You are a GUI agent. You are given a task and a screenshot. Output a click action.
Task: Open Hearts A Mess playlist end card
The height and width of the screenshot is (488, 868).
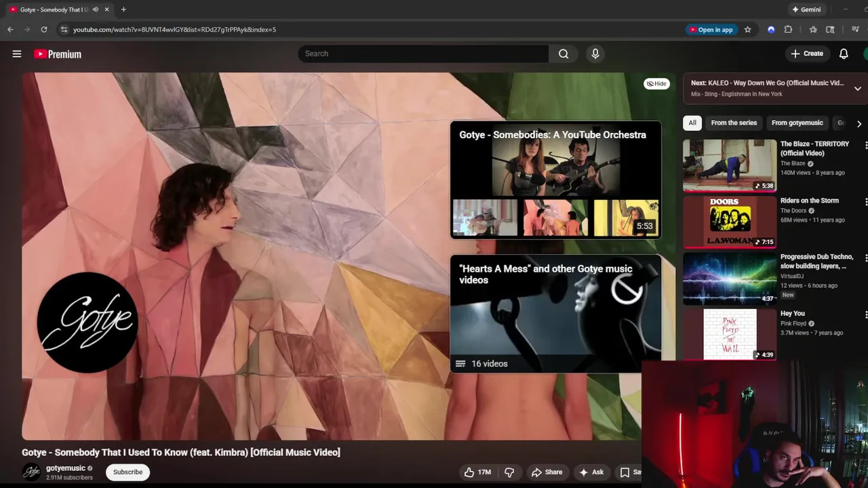pos(555,314)
